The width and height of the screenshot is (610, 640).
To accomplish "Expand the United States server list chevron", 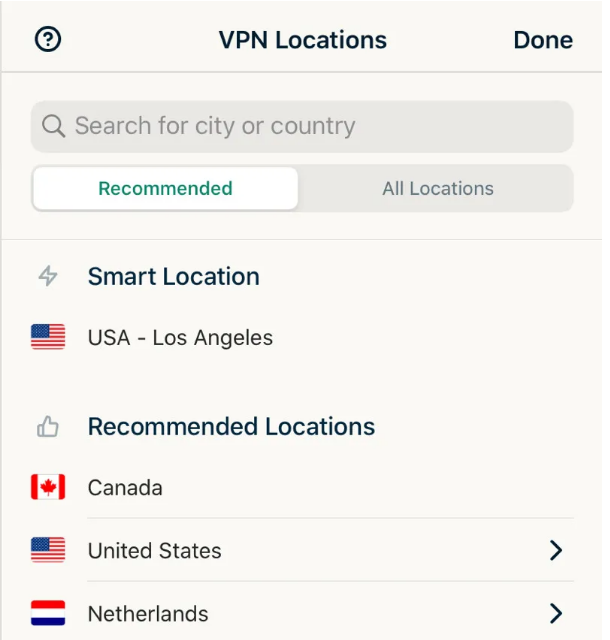I will (556, 550).
